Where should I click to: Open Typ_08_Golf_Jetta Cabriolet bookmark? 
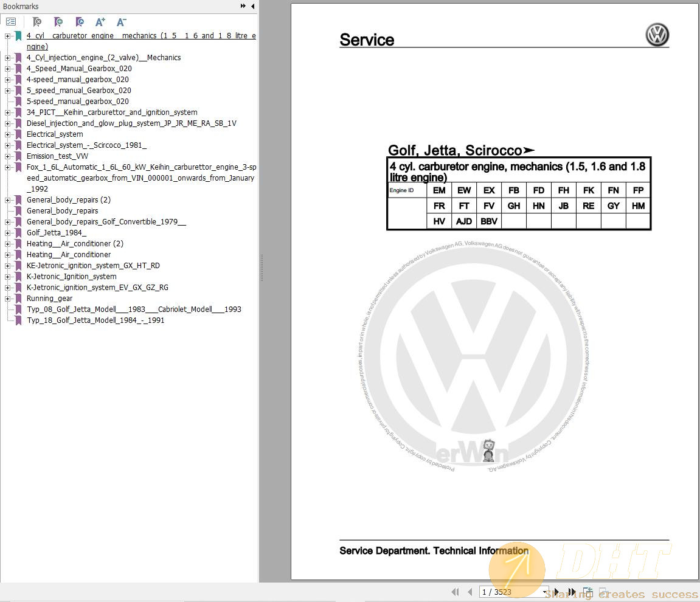pyautogui.click(x=134, y=310)
